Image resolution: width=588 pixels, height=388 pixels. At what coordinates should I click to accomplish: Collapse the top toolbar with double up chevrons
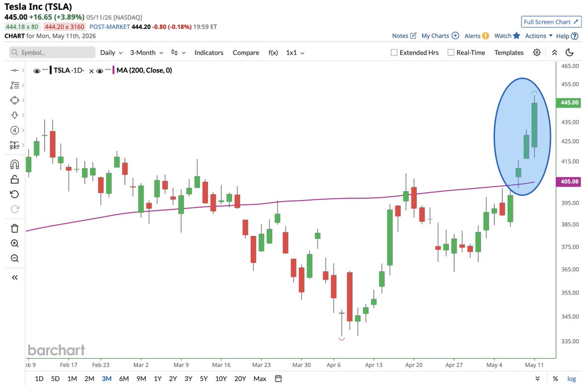tap(554, 52)
